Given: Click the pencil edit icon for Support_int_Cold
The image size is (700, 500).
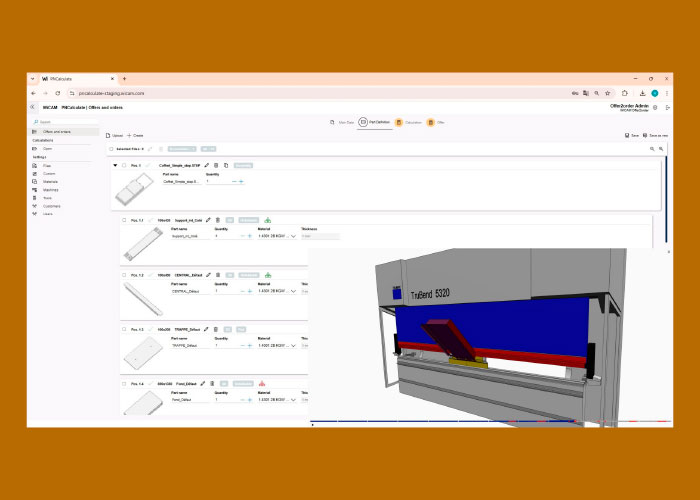Looking at the screenshot, I should point(207,220).
